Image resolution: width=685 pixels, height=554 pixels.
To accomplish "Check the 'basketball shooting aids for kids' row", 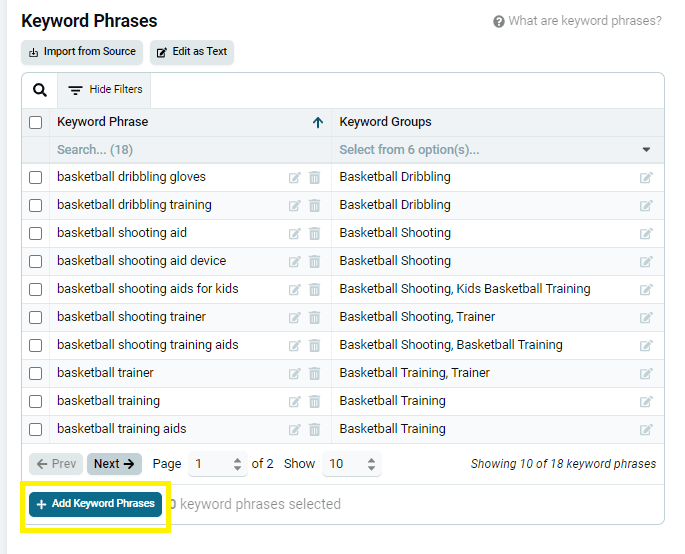I will point(36,289).
